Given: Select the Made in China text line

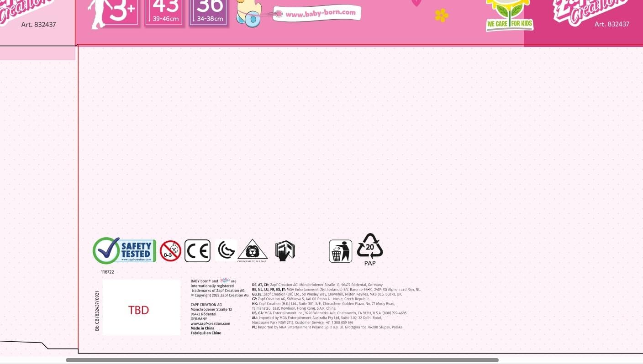Looking at the screenshot, I should (x=202, y=328).
